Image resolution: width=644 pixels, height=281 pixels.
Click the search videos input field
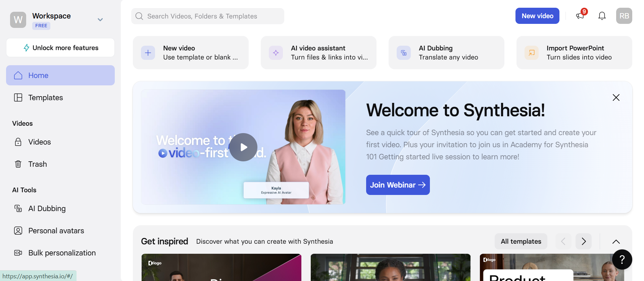208,16
